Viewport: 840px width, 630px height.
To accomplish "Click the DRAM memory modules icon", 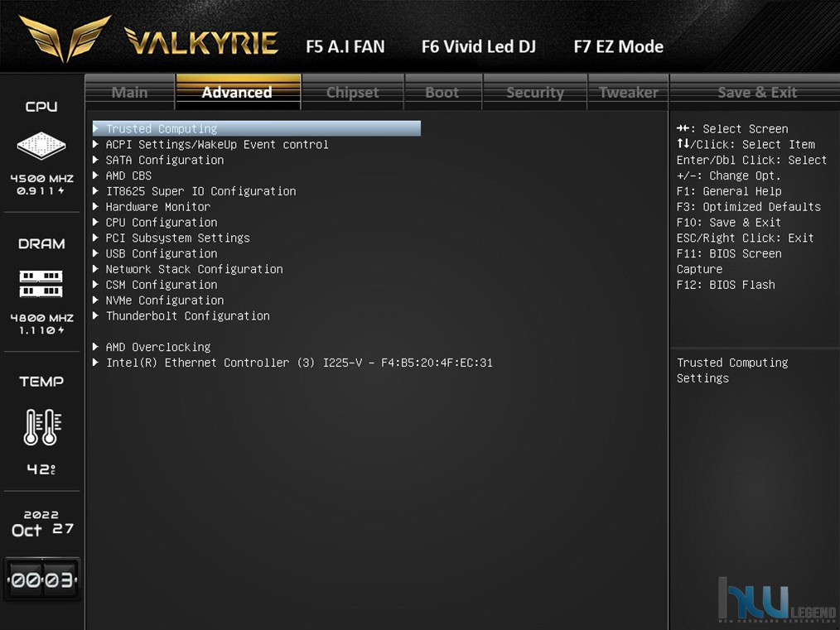I will tap(41, 284).
